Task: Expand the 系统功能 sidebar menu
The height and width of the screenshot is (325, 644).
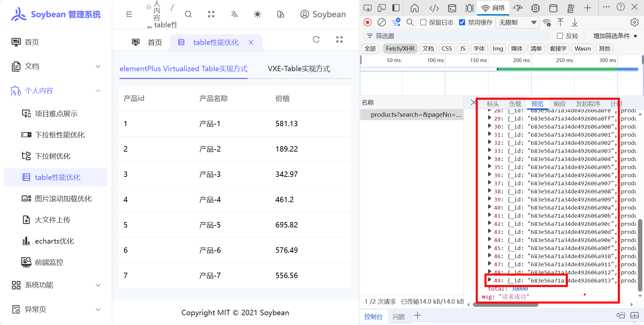Action: (56, 285)
